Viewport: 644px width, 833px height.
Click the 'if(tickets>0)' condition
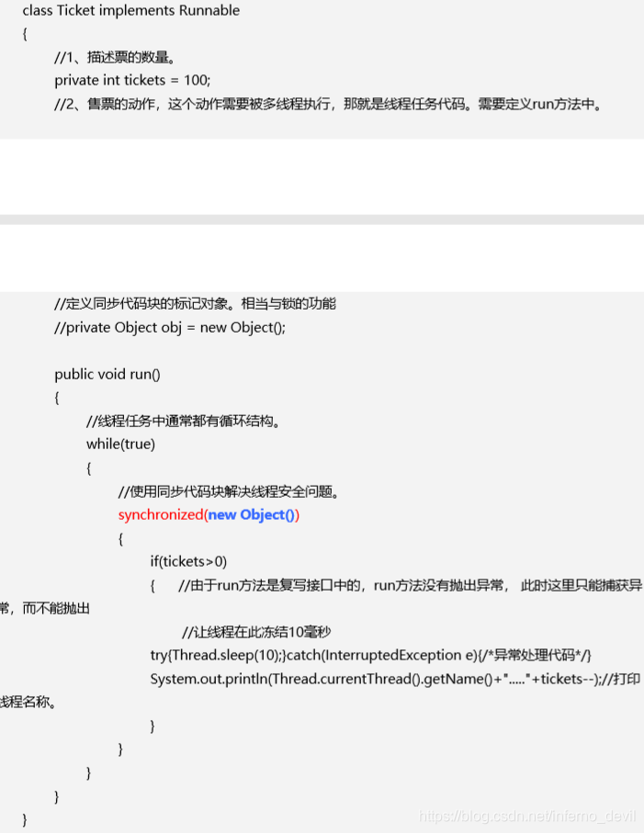188,561
